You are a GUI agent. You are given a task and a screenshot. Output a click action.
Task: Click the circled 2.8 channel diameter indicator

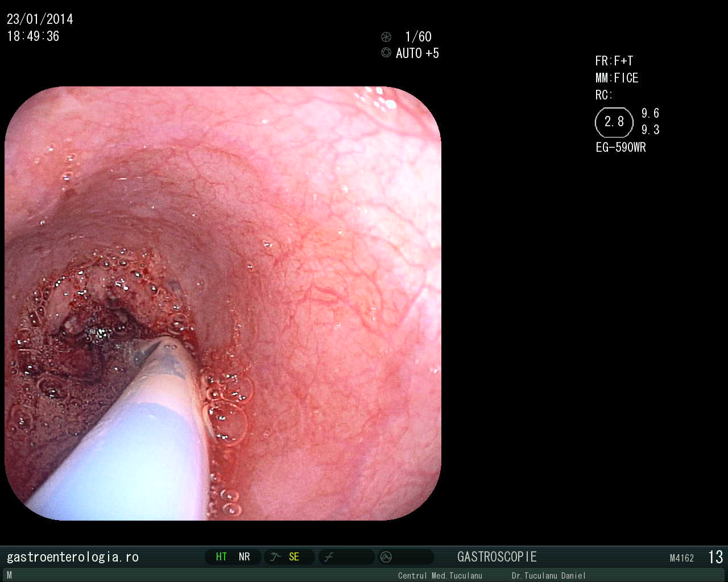[x=614, y=122]
